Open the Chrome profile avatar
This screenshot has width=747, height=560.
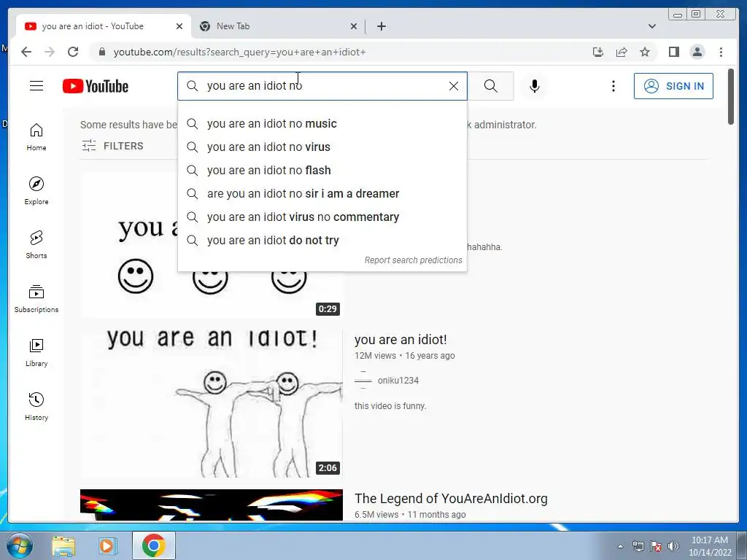(x=697, y=52)
